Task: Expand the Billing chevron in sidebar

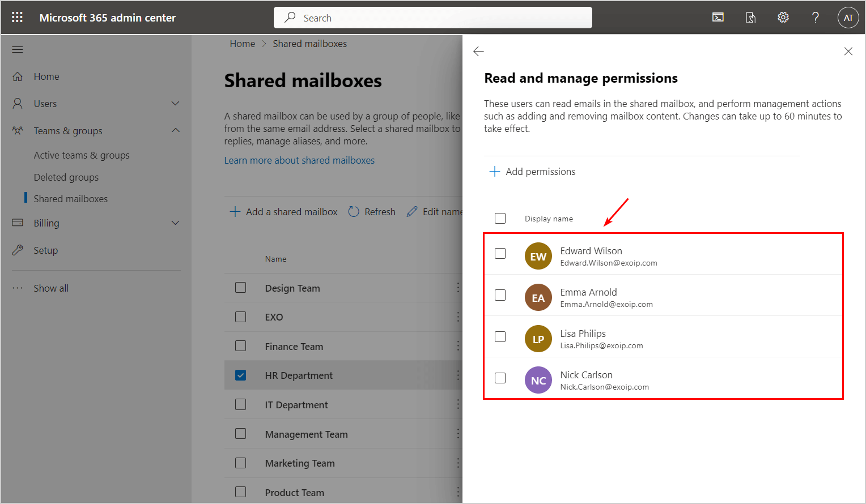Action: point(176,223)
